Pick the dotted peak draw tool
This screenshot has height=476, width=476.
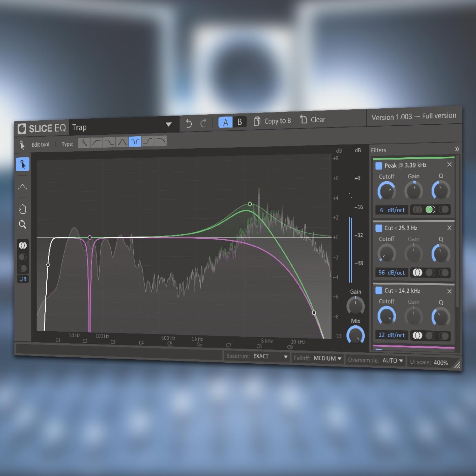coord(23,187)
